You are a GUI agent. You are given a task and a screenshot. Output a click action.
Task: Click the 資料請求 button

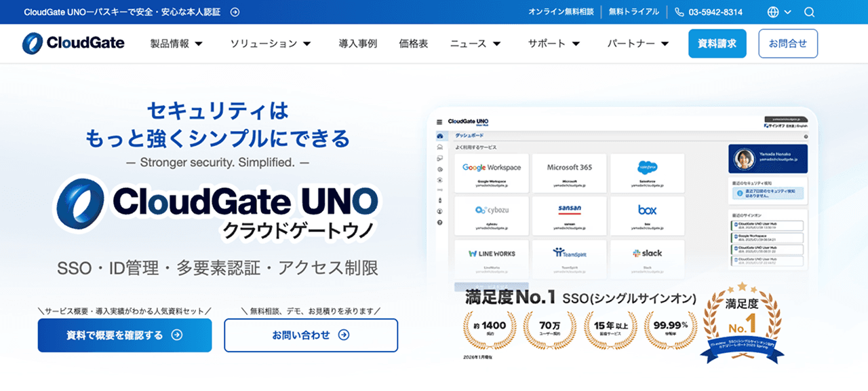point(717,43)
